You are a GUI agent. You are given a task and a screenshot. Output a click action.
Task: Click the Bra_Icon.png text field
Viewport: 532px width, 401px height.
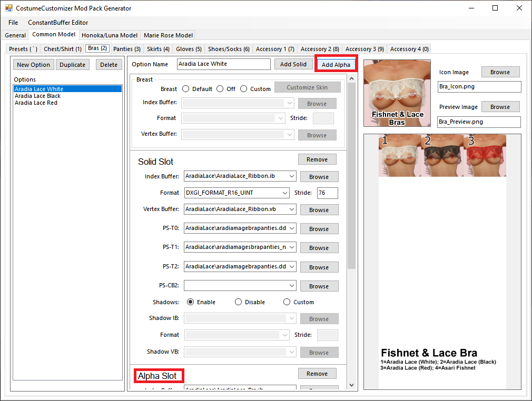point(479,87)
